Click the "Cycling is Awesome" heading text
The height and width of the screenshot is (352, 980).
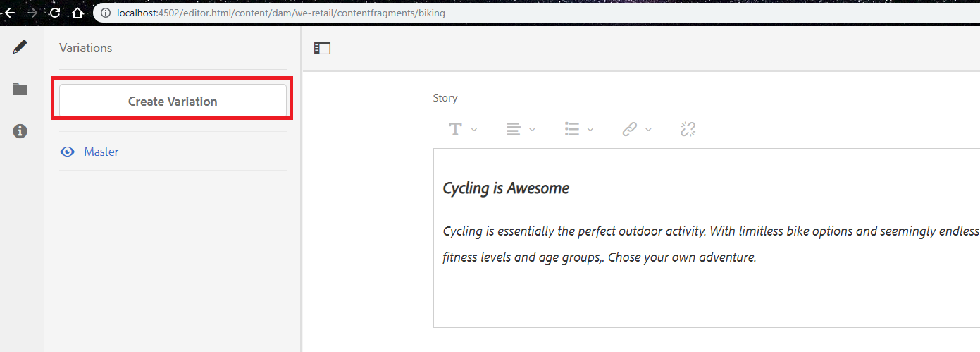click(x=506, y=188)
